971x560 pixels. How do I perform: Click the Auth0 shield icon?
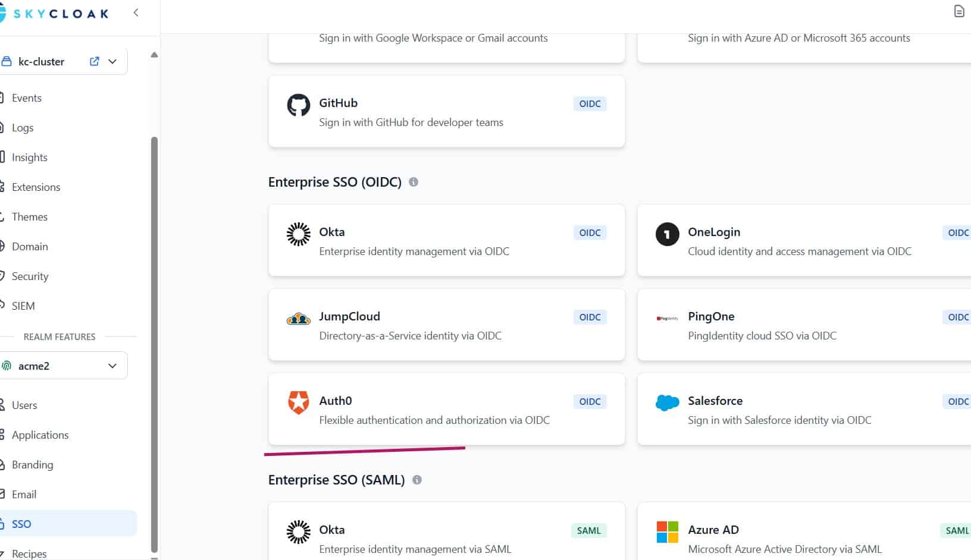299,402
